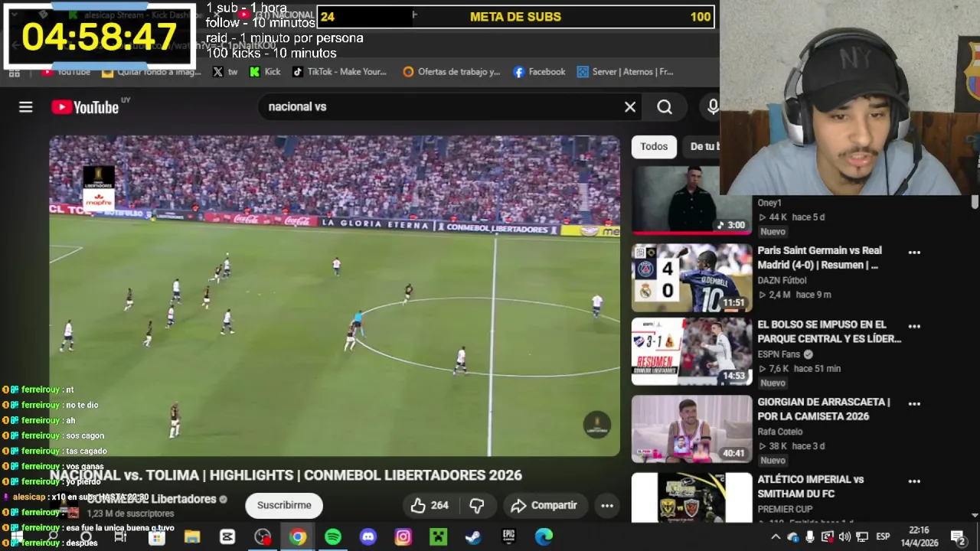Launch Minecraft from the taskbar

(x=438, y=537)
